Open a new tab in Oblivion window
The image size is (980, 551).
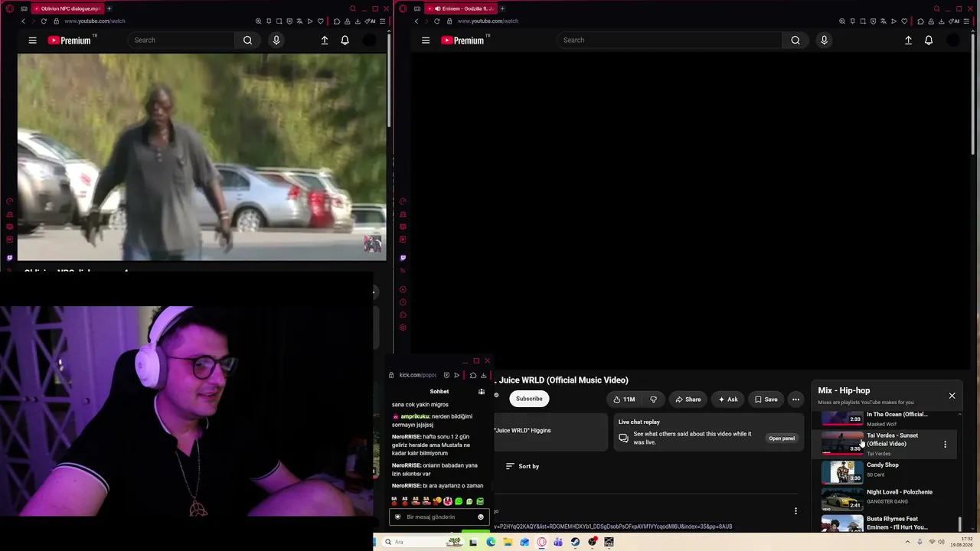(x=109, y=8)
